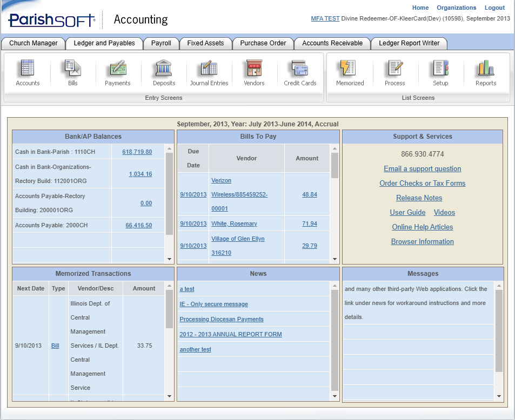The image size is (515, 420).
Task: Click the 'Cash in Bank-Parish : 1110CH' text
Action: pyautogui.click(x=55, y=152)
